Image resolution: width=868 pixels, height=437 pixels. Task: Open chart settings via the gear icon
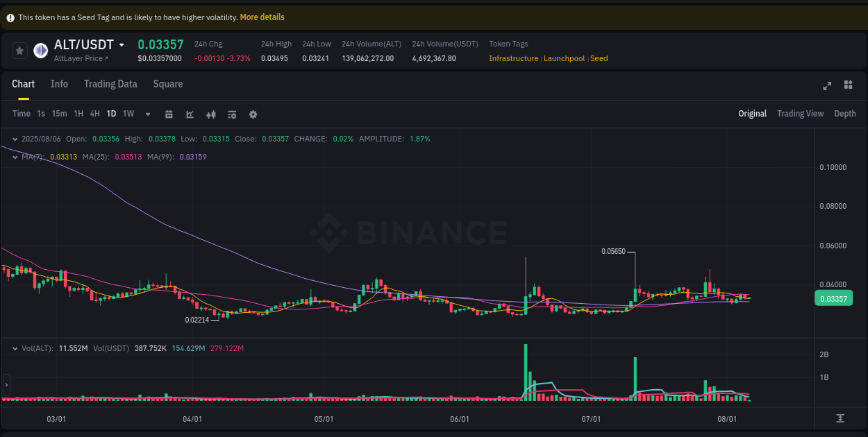(x=253, y=114)
